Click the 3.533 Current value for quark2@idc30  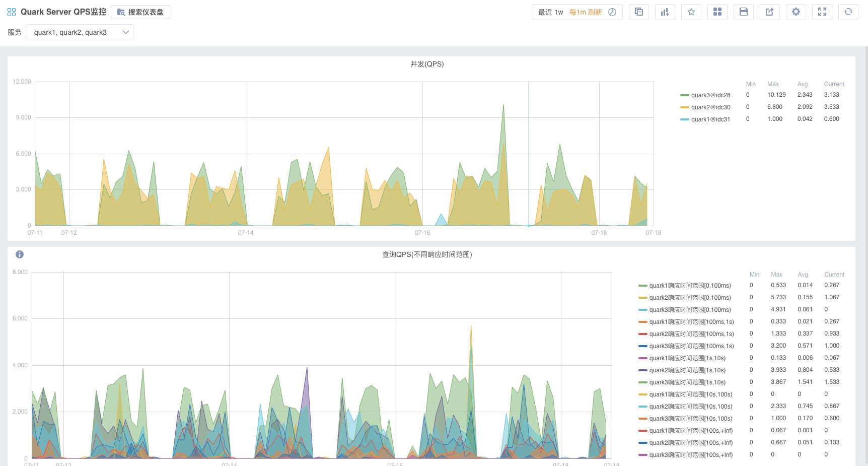832,107
